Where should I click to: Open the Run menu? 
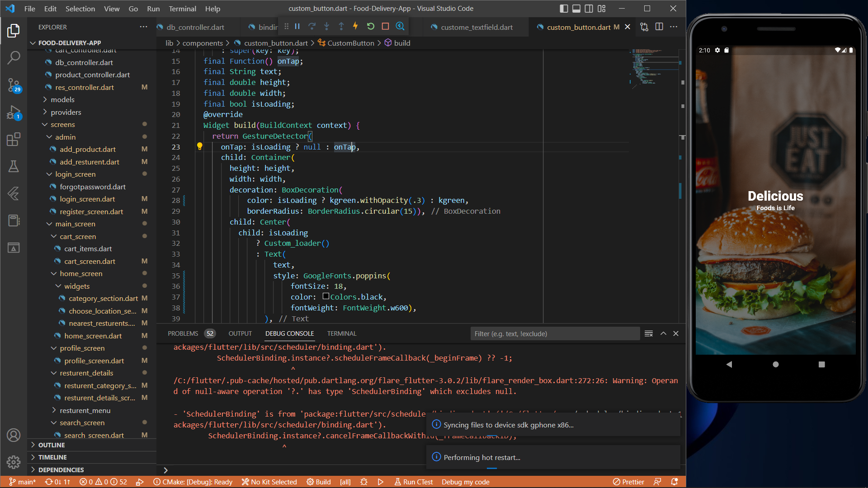pyautogui.click(x=153, y=9)
